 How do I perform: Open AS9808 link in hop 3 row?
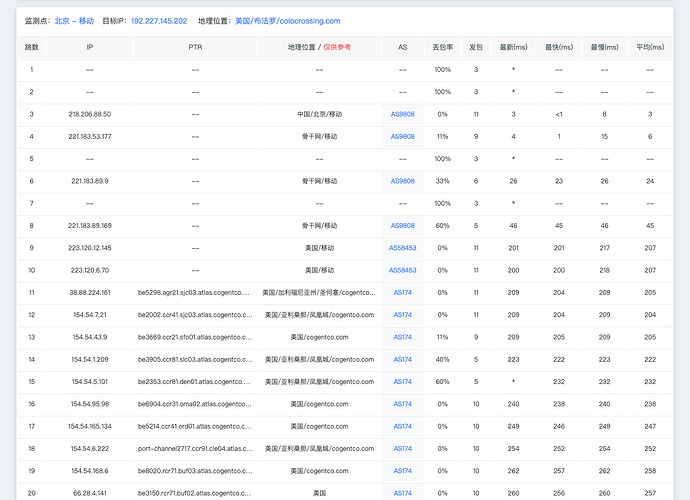(x=403, y=114)
